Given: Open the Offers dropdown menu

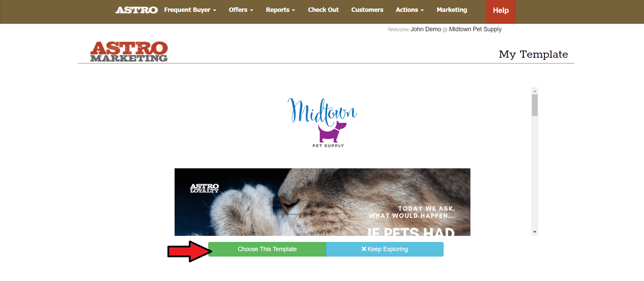Looking at the screenshot, I should tap(241, 10).
